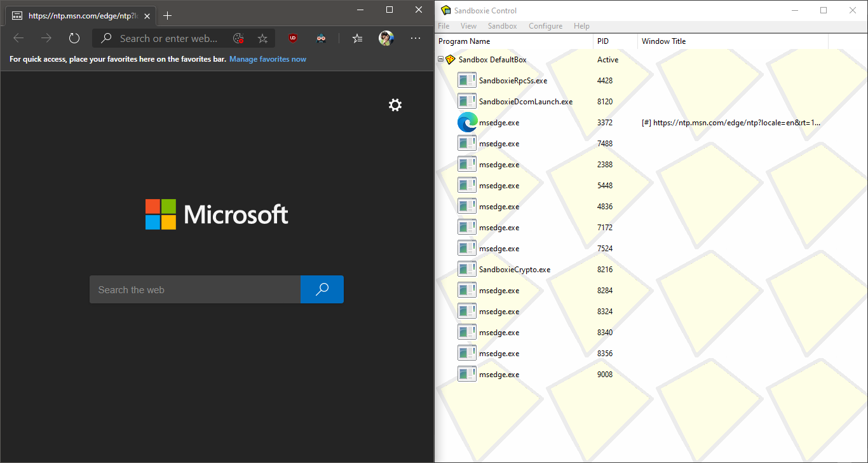Click the icon of msedge.exe PID 5448

[x=467, y=186]
